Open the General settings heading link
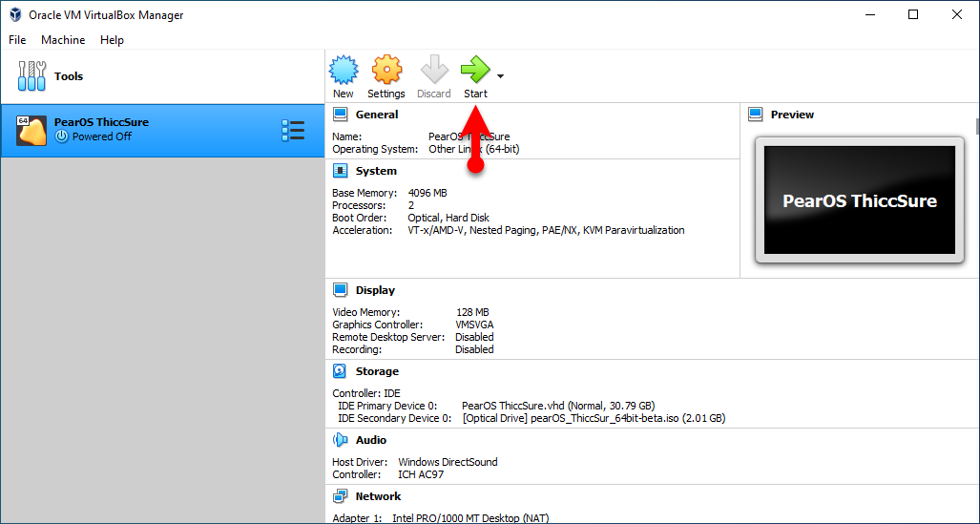 (376, 115)
